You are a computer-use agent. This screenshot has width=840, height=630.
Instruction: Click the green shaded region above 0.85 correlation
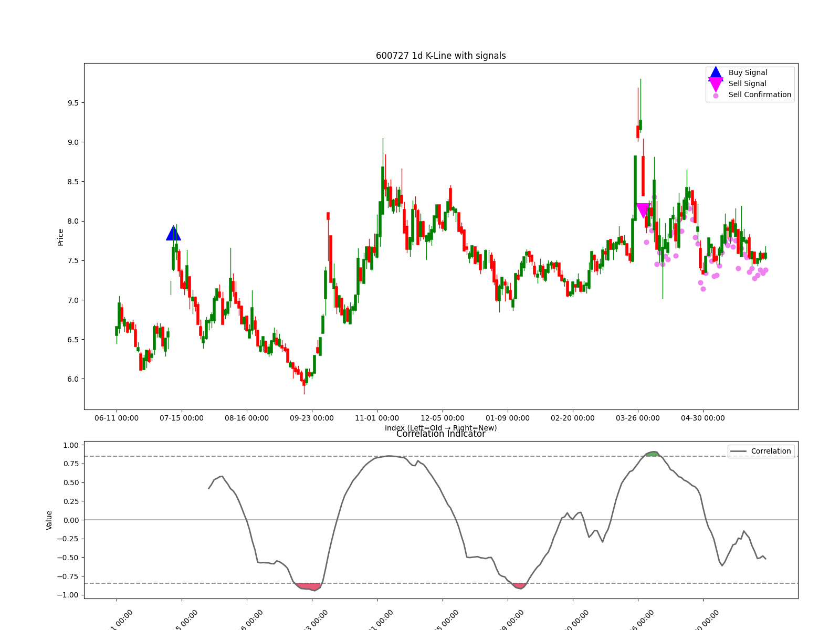tap(652, 454)
